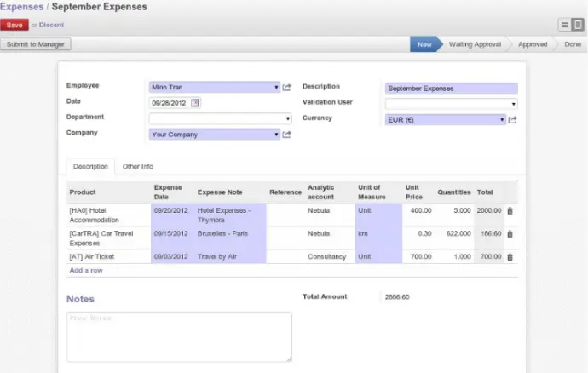The image size is (588, 373).
Task: Switch to the Other Info tab
Action: (x=137, y=166)
